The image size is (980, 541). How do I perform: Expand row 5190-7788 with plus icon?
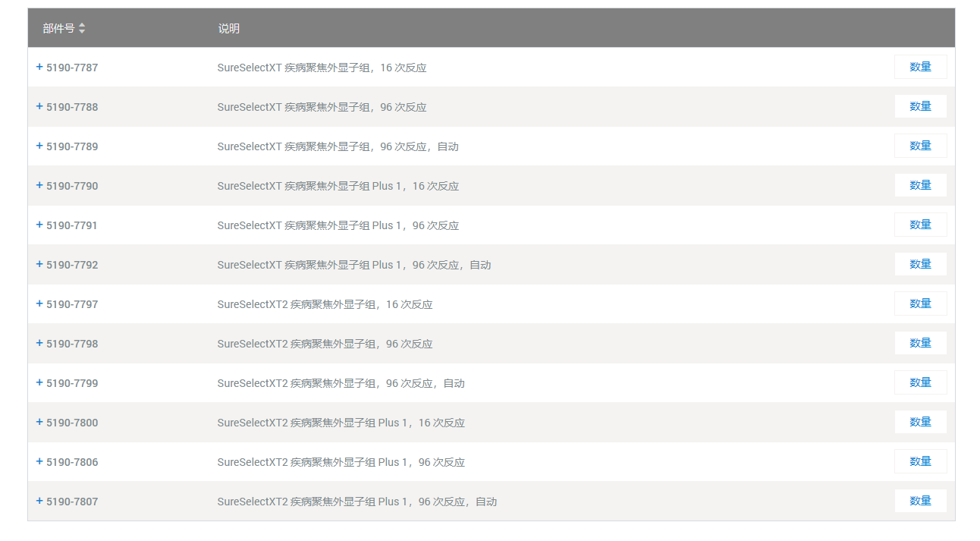coord(39,106)
